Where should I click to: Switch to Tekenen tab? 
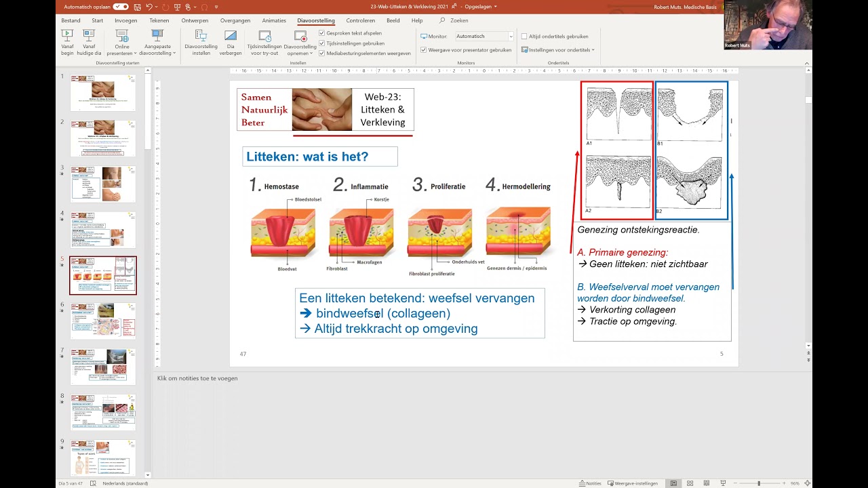pyautogui.click(x=159, y=20)
